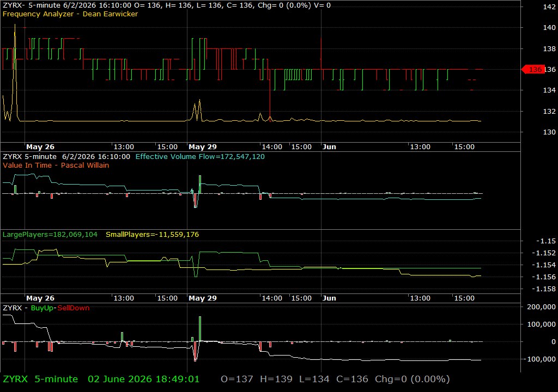Click status bar 'Chg=0 (0.00%)' value

click(x=413, y=379)
